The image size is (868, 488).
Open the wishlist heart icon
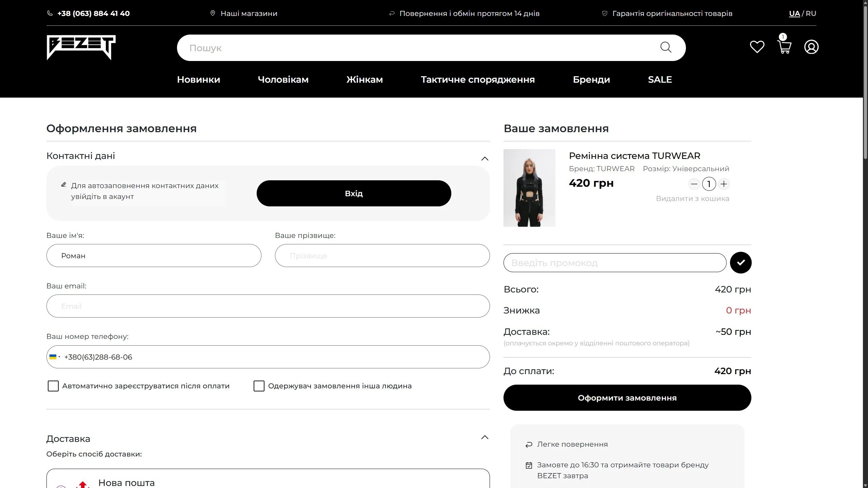click(757, 47)
